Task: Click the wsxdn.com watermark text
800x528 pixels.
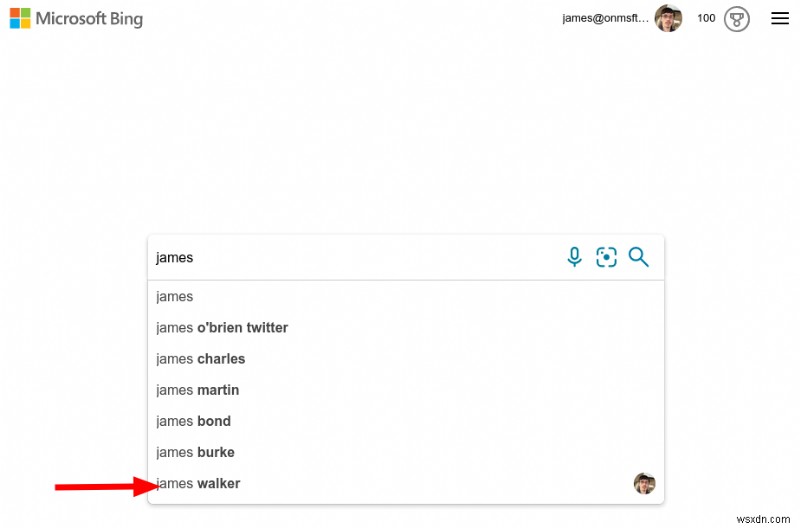Action: [x=763, y=519]
